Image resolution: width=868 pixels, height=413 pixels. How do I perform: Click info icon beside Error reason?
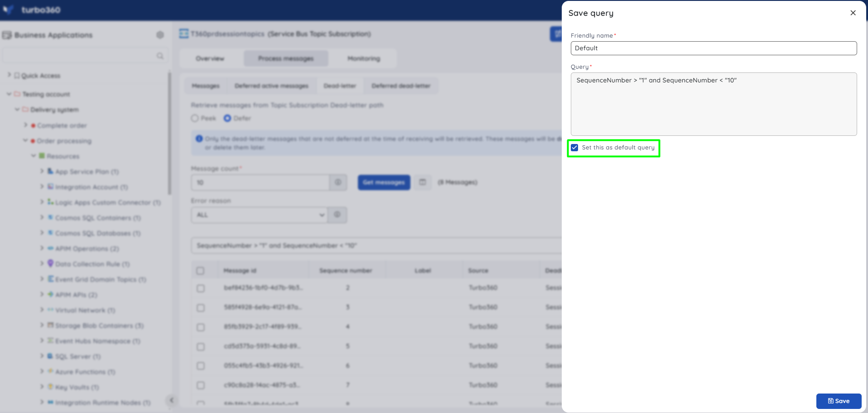pos(338,215)
